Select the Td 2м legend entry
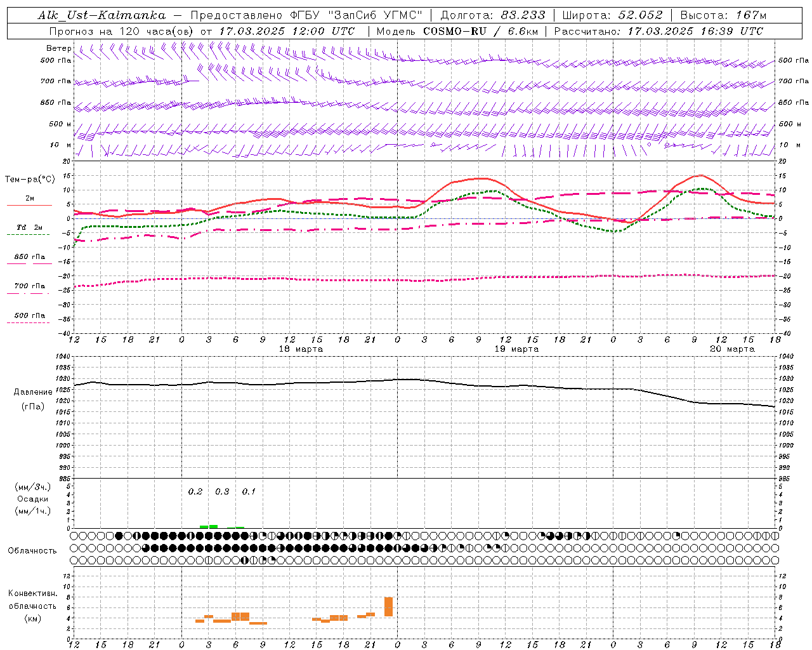The image size is (812, 650). pos(30,227)
